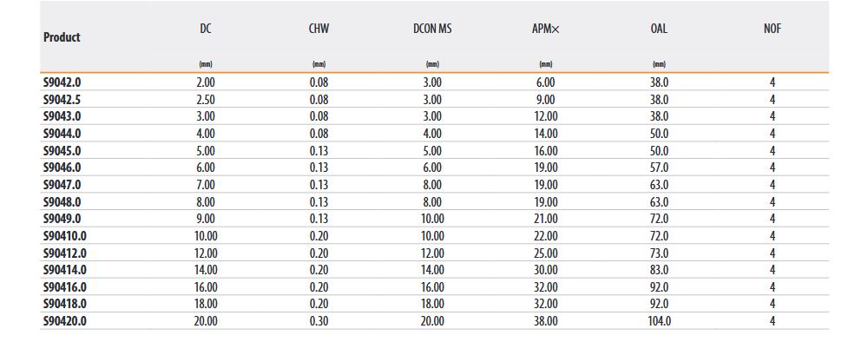Click the DC column header
868x342 pixels.
(x=206, y=29)
